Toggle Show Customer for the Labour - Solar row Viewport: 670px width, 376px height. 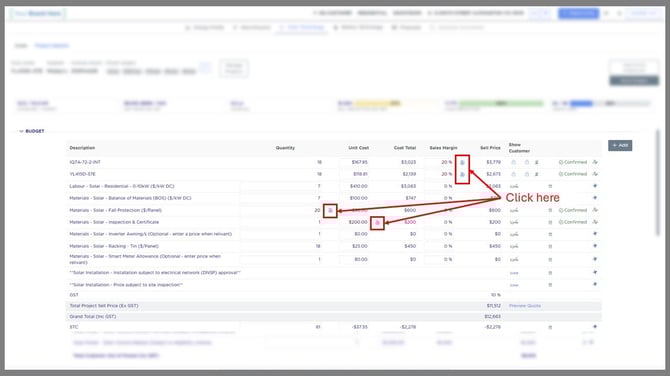[x=514, y=186]
